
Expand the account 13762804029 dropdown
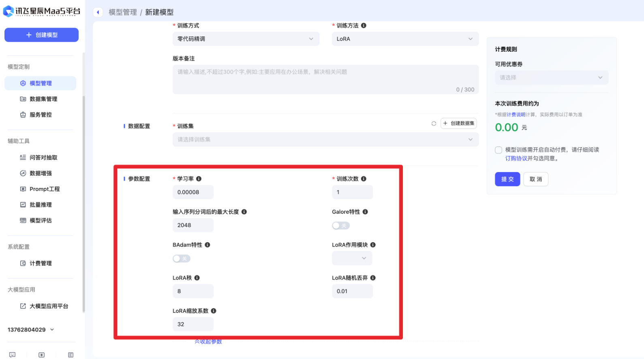(x=31, y=329)
